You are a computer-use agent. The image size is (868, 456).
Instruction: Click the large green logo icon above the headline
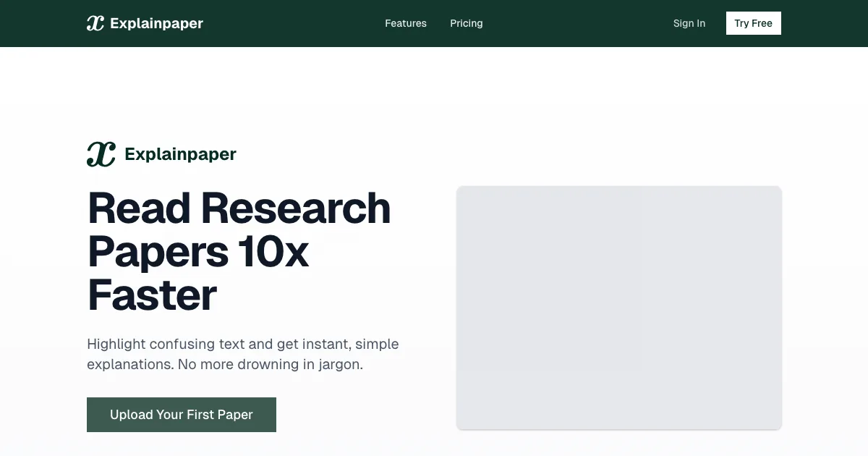coord(101,154)
